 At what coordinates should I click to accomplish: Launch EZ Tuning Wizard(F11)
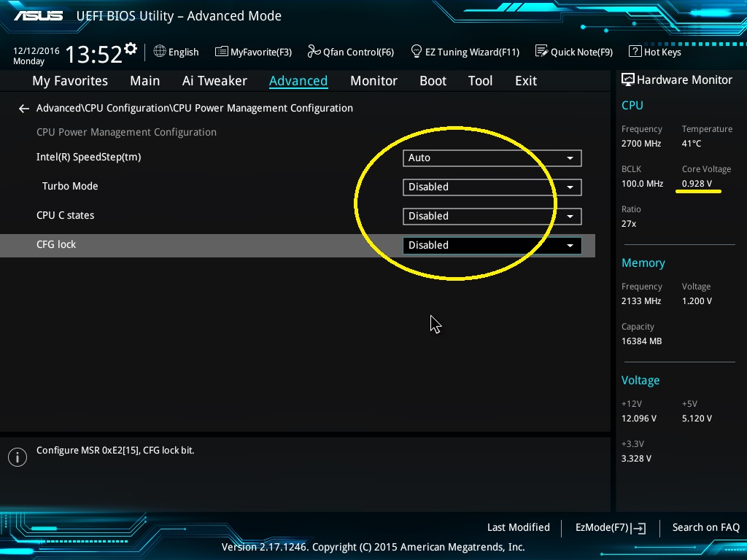[x=465, y=52]
